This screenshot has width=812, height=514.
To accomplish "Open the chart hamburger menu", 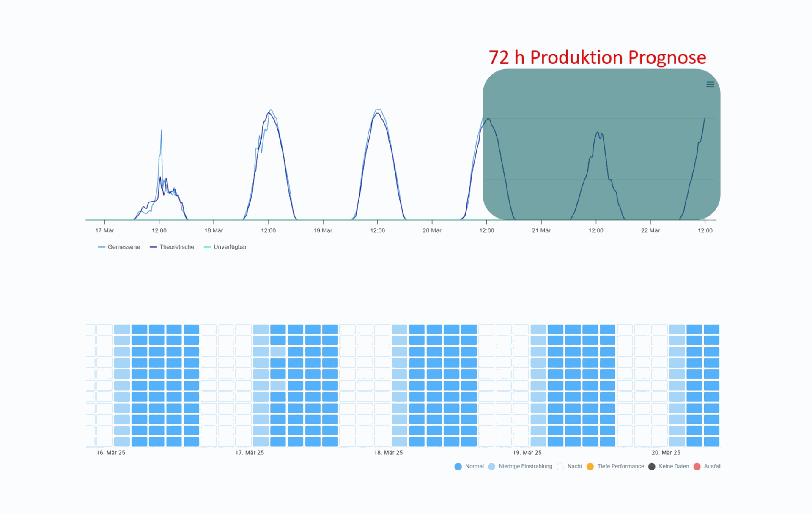I will tap(710, 85).
